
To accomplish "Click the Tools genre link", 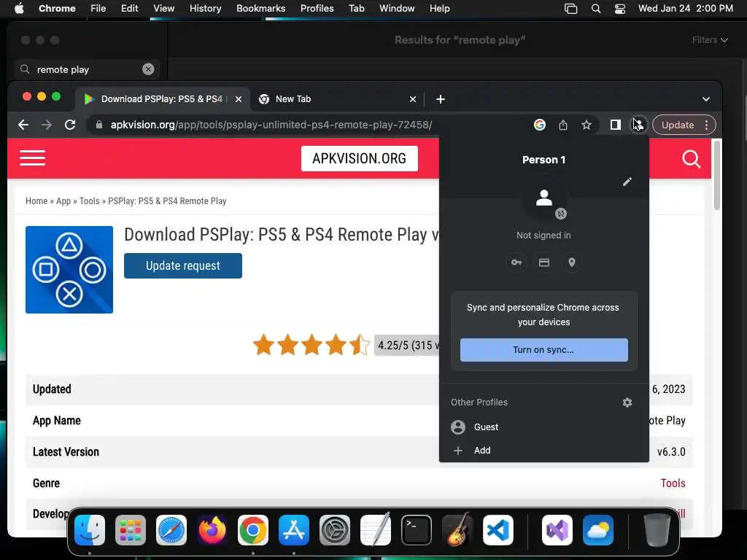I will 673,483.
